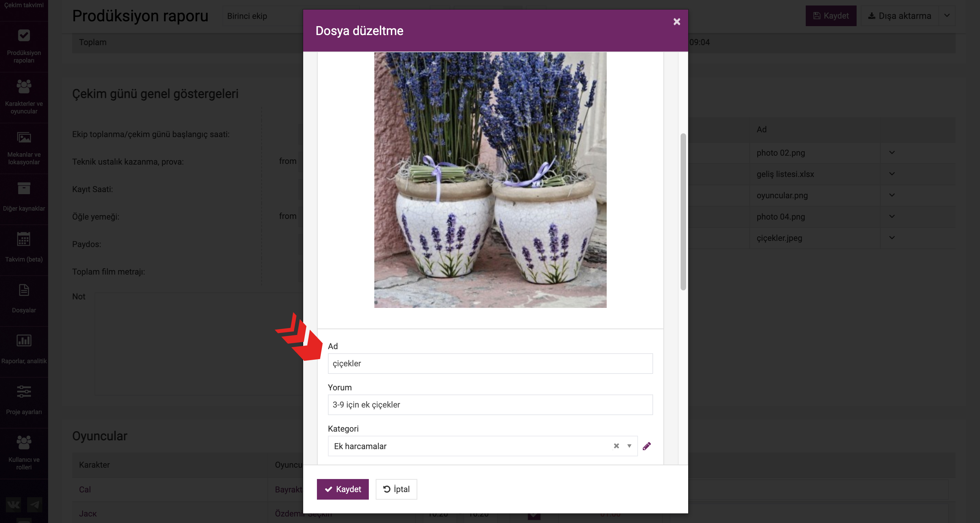This screenshot has width=980, height=523.
Task: Open Karakterler ve oyuncular sidebar section
Action: pyautogui.click(x=24, y=97)
